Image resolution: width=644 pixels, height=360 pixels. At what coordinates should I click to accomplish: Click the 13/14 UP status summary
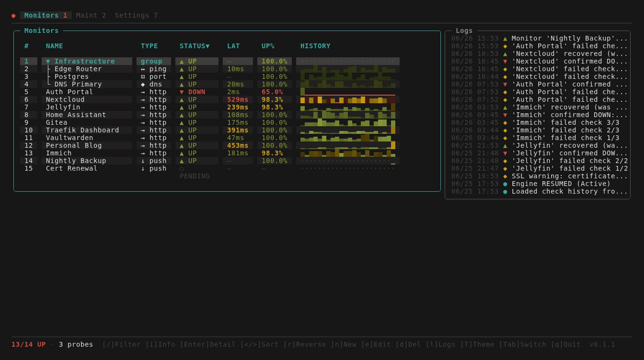(29, 345)
